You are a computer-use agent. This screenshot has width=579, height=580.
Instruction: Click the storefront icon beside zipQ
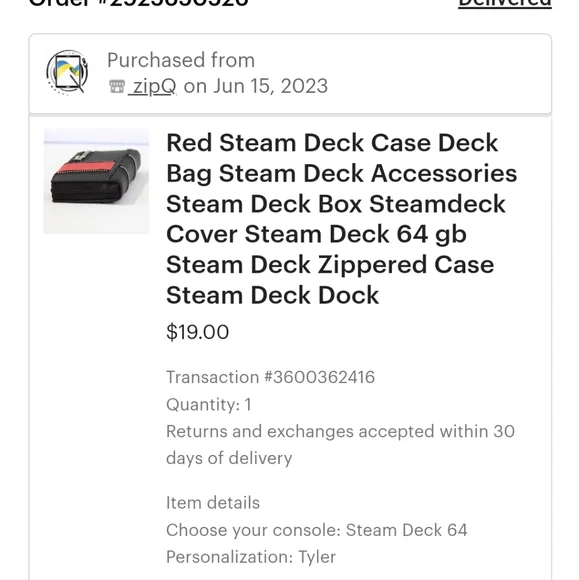point(117,87)
